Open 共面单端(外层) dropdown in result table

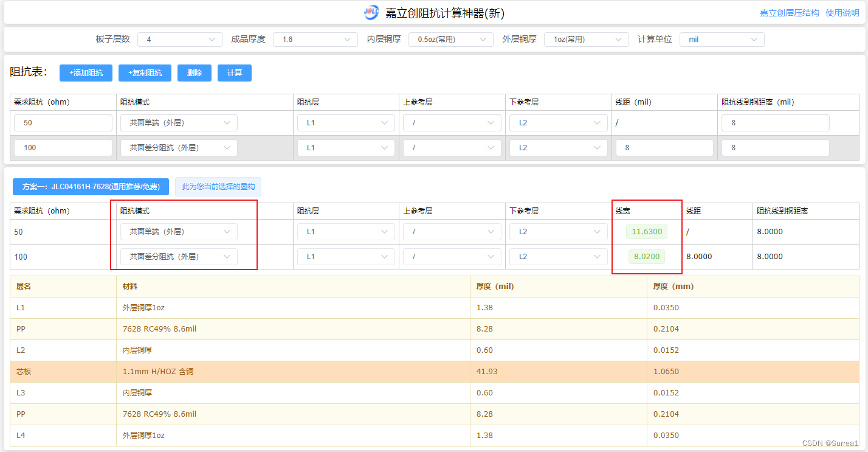pyautogui.click(x=179, y=232)
